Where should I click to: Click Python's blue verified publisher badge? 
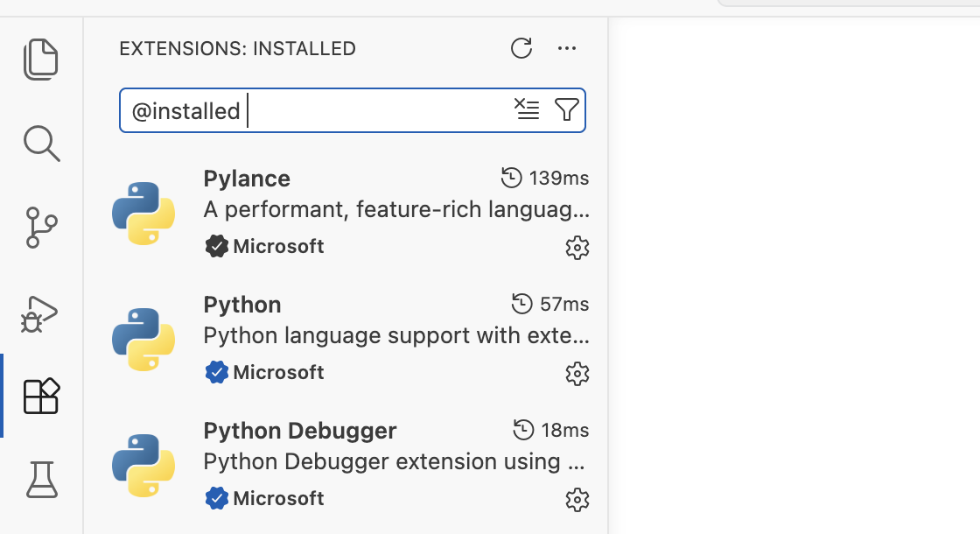[x=216, y=373]
